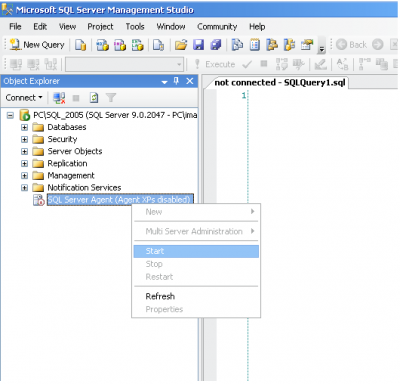This screenshot has width=400, height=384.
Task: Click the SQL Server Mobile Query icon
Action: pyautogui.click(x=158, y=45)
